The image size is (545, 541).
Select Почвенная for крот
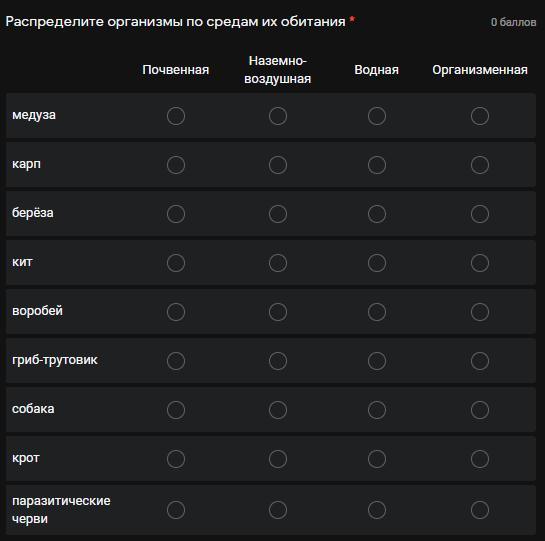(x=176, y=459)
